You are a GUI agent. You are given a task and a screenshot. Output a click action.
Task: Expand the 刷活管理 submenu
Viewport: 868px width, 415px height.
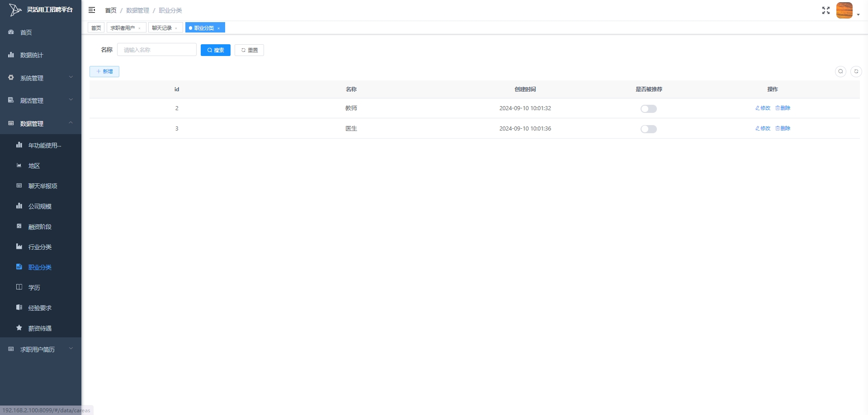[x=41, y=100]
